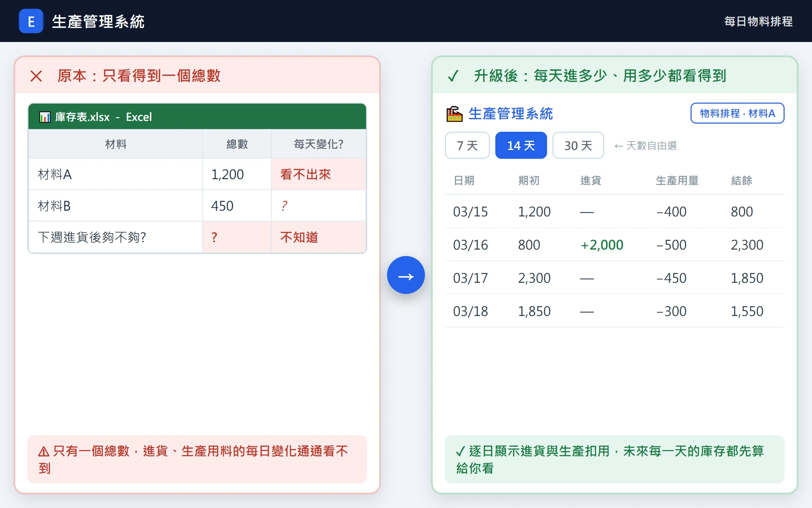Select the 材料B cell
The image size is (812, 508).
[116, 206]
